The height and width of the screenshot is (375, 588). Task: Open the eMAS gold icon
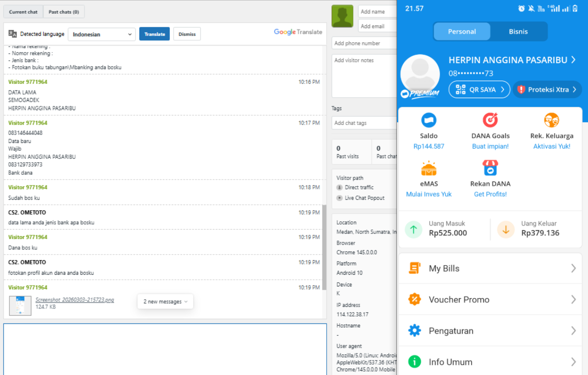(428, 168)
